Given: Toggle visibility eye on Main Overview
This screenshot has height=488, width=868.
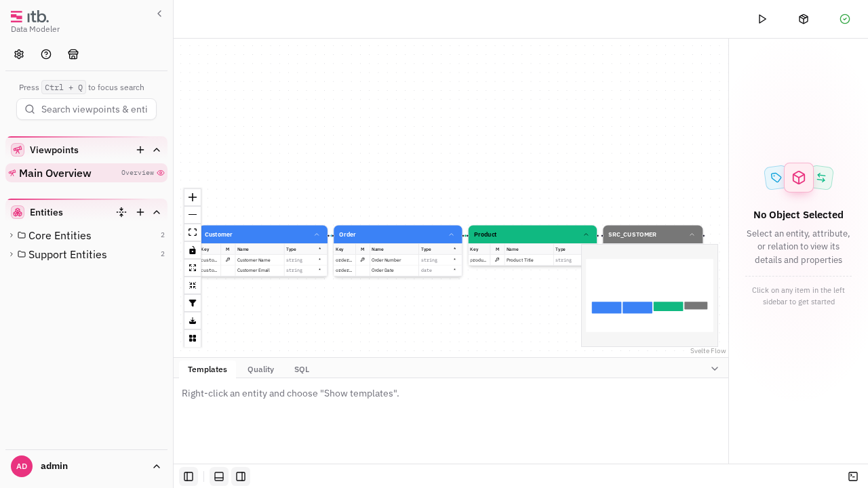Looking at the screenshot, I should [161, 173].
